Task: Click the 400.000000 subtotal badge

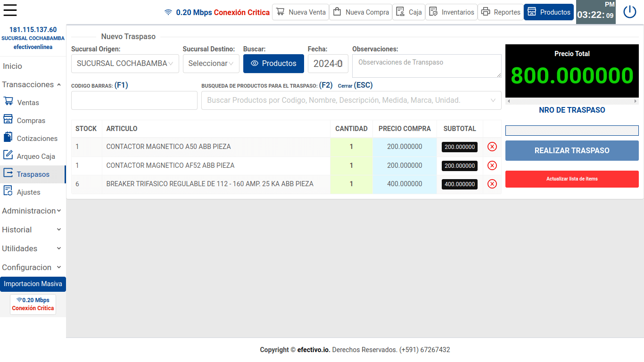Action: [460, 184]
